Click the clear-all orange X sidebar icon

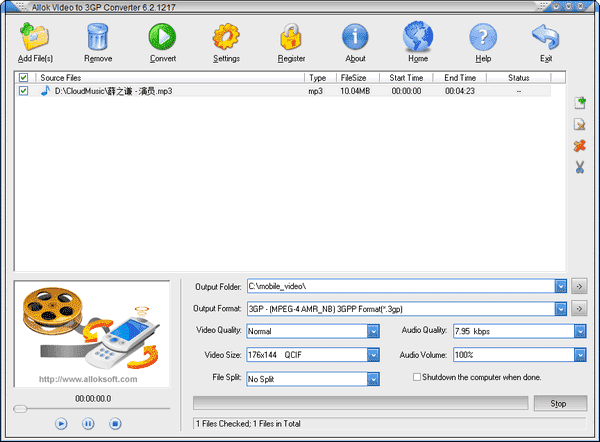(580, 146)
